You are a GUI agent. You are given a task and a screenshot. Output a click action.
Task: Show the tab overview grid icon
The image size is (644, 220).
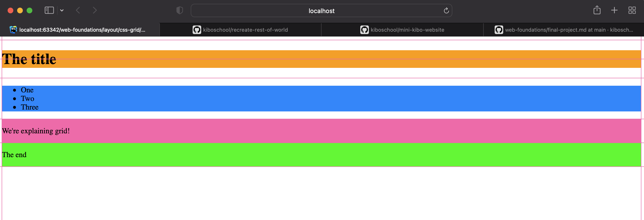tap(632, 10)
